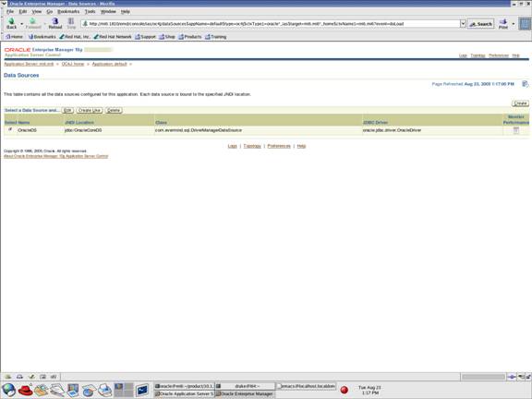Click the Composer icon in status bar
Screen dimensions: 532x399
[x=31, y=377]
